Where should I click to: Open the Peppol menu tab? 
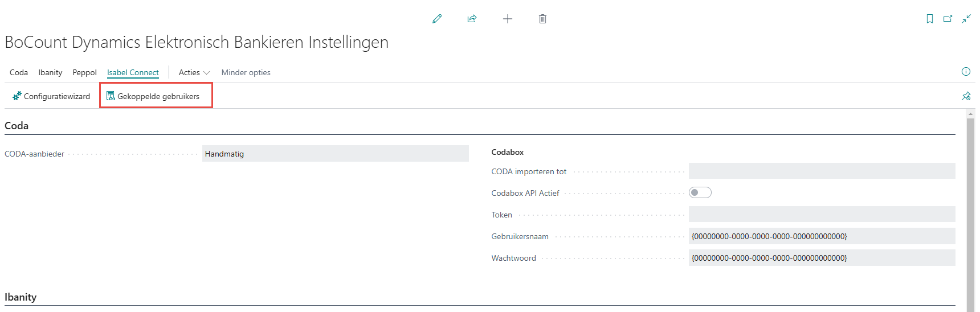point(84,72)
